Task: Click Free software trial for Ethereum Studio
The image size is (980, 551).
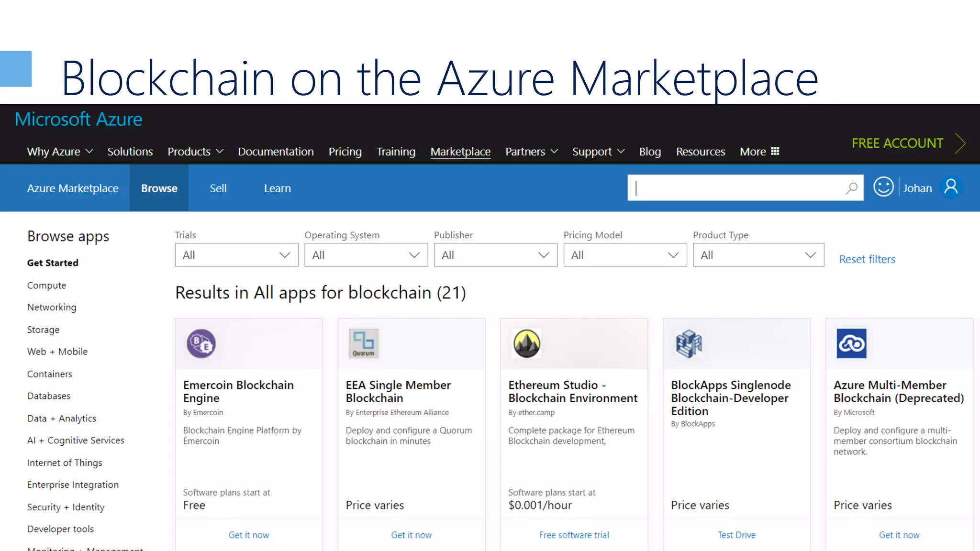Action: 574,535
